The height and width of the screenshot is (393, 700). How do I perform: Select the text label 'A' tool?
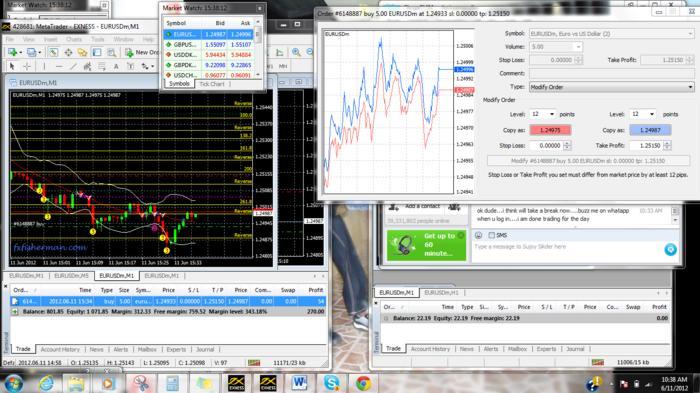click(x=116, y=67)
